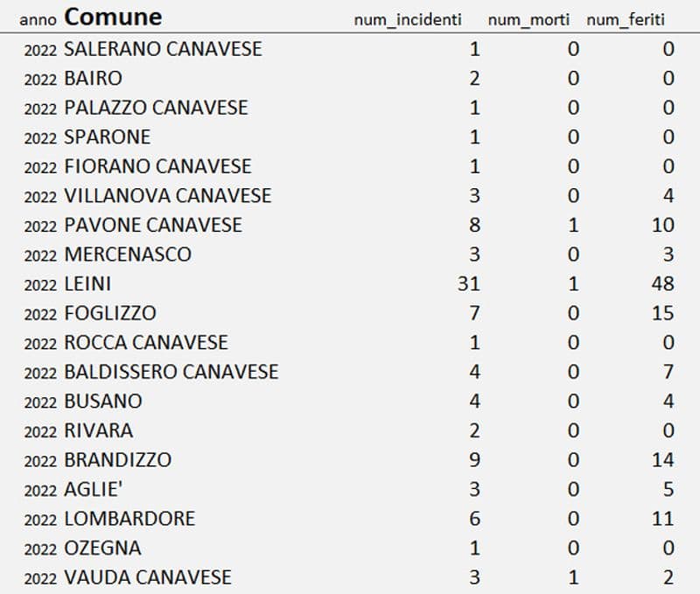Click the OZEGNA comune cell
700x594 pixels.
102,549
